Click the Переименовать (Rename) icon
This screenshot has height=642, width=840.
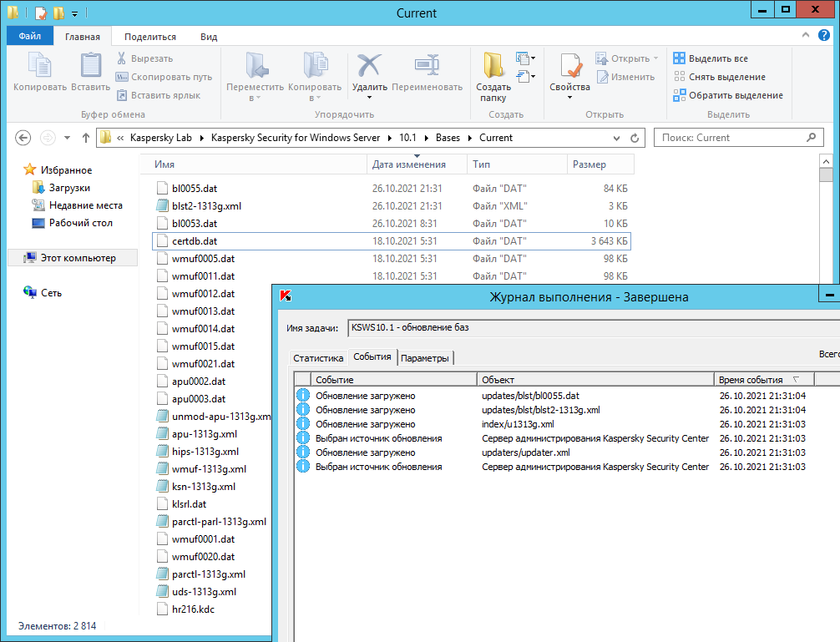click(x=427, y=65)
